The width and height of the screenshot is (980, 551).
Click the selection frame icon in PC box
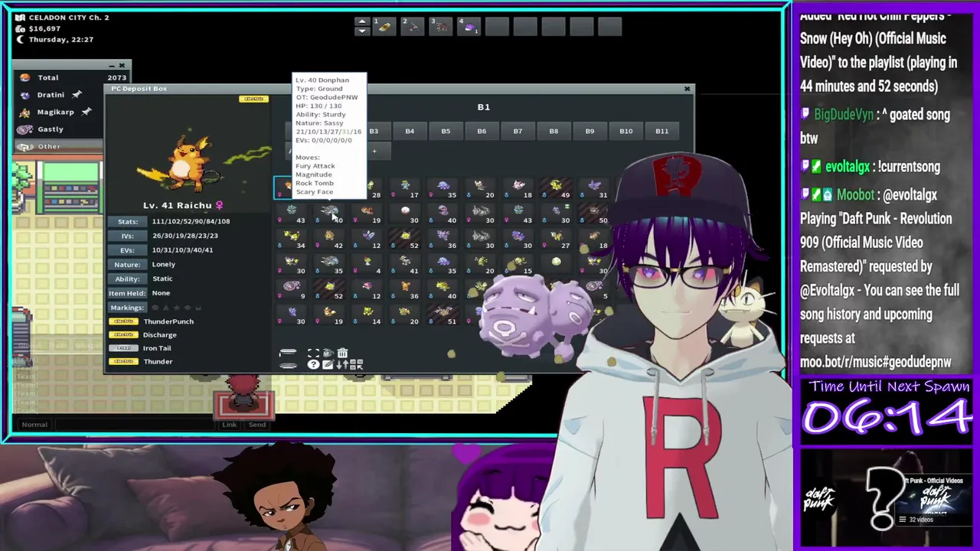(314, 353)
